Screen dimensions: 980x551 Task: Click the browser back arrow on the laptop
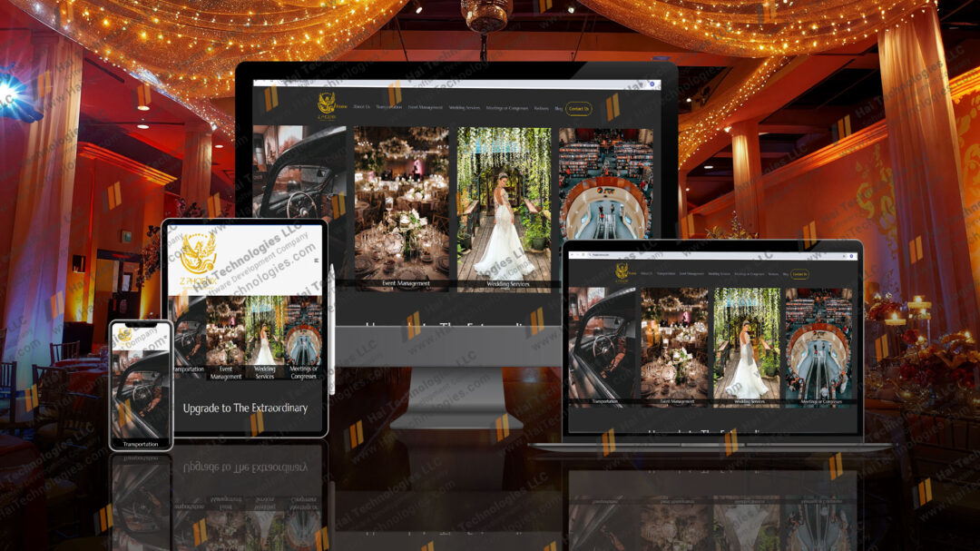[x=573, y=256]
